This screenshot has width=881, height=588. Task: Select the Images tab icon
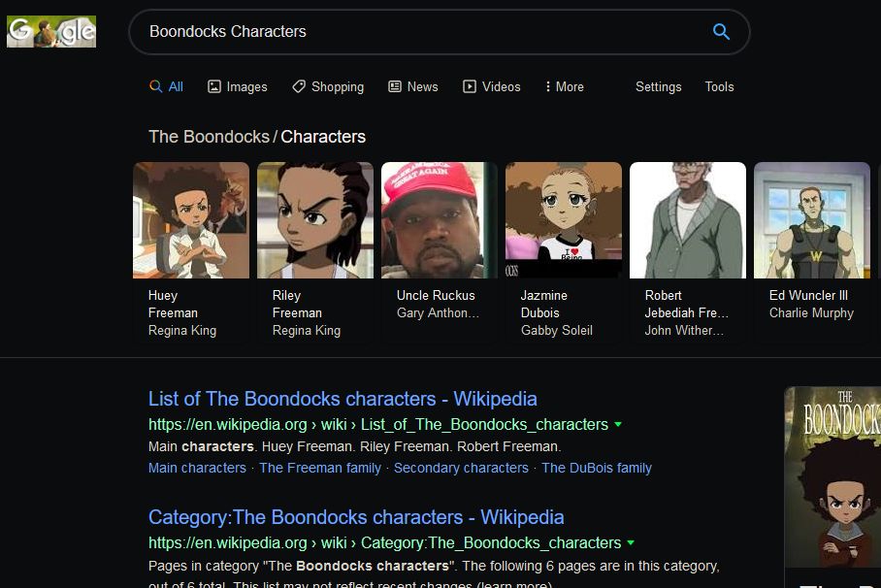214,86
